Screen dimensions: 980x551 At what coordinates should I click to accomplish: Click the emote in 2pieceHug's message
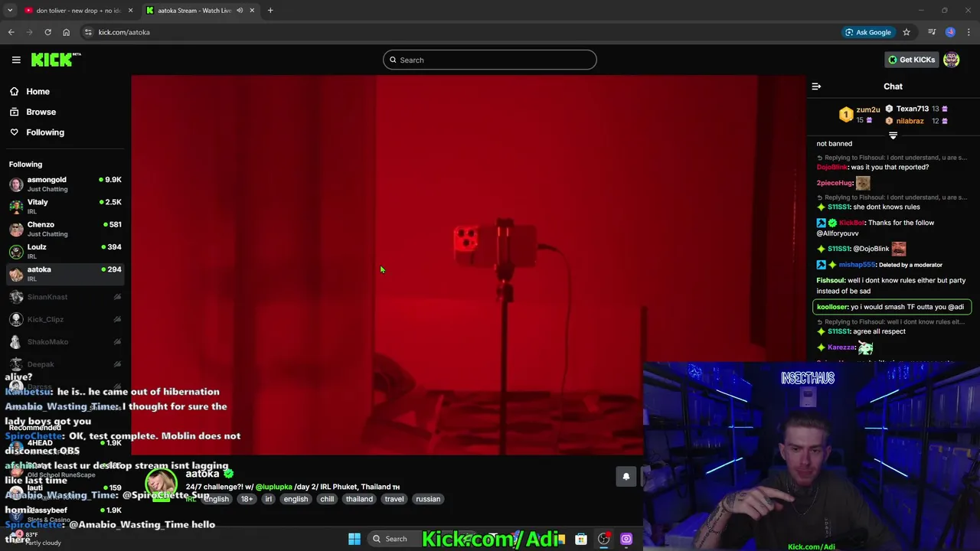[863, 183]
